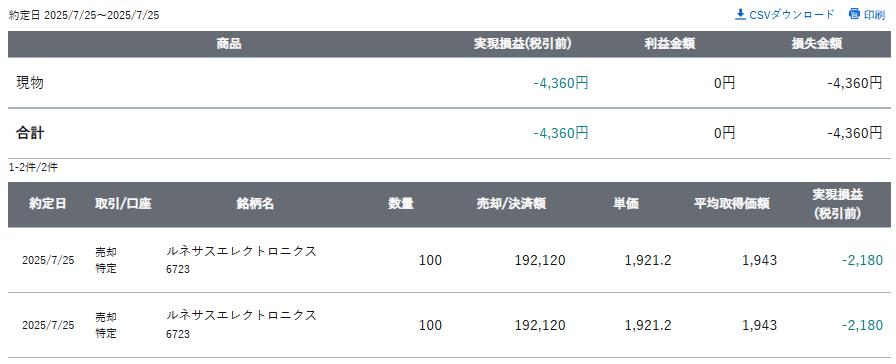Select the 現物 summary row
Viewport: 896px width, 364px height.
pyautogui.click(x=449, y=83)
